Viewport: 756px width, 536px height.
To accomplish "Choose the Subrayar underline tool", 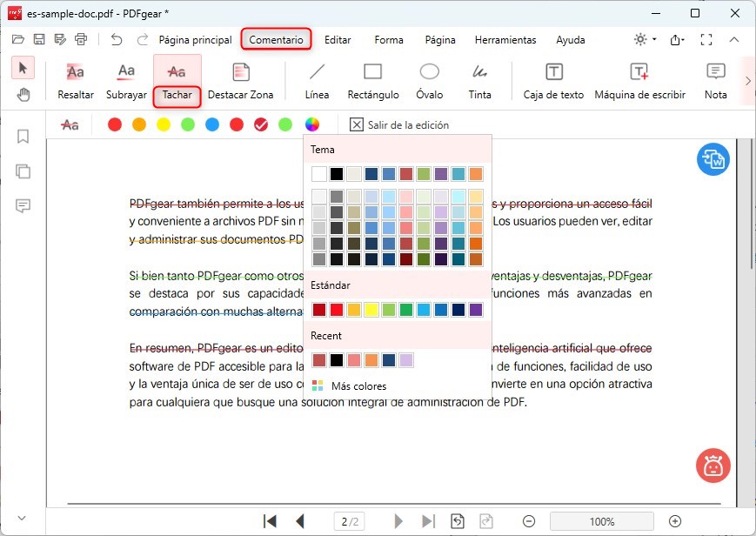I will click(x=126, y=81).
